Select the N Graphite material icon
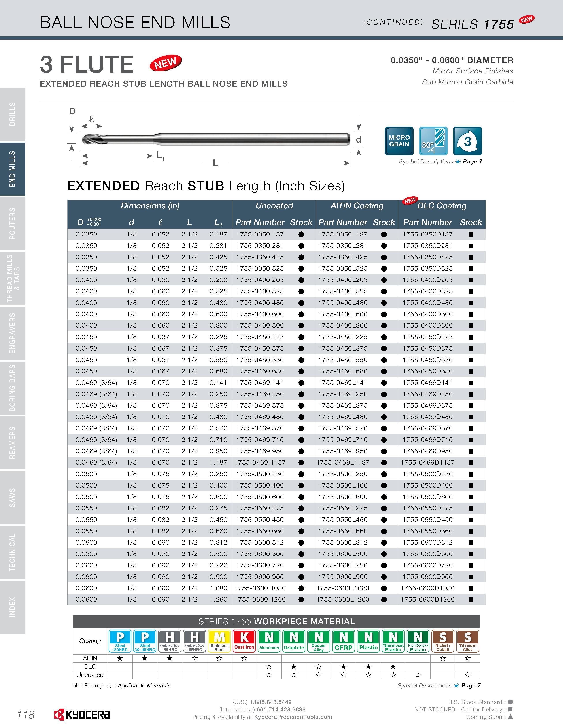This screenshot has width=563, height=728. pyautogui.click(x=294, y=641)
